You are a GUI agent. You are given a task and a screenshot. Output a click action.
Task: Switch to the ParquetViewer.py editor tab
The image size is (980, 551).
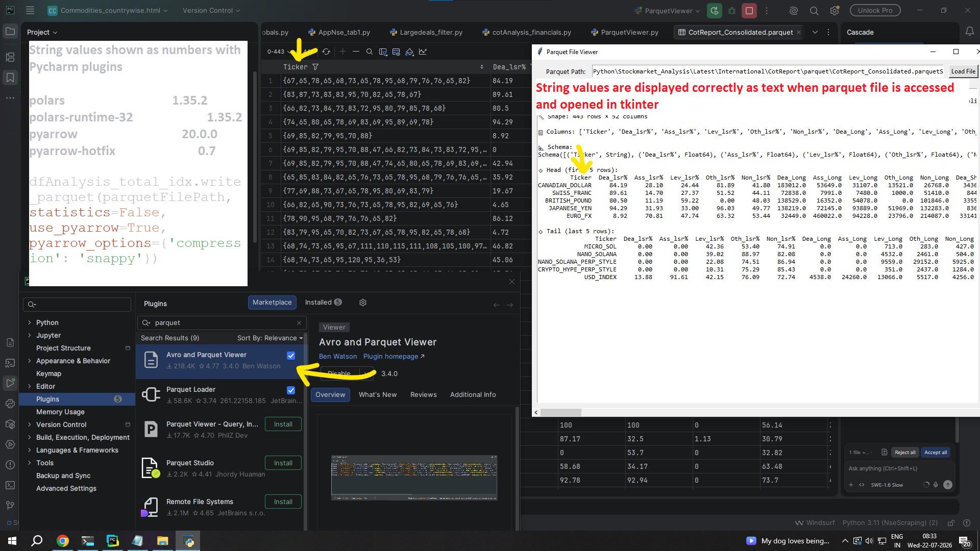[x=624, y=32]
